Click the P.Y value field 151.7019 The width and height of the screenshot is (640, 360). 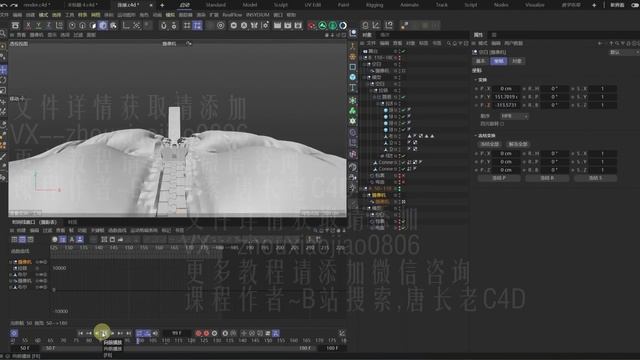pos(505,97)
